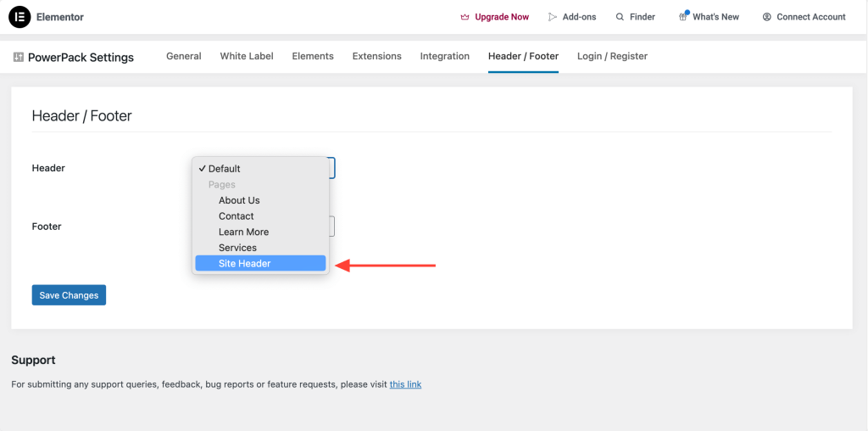Switch to the Integration tab
The image size is (868, 431).
444,56
